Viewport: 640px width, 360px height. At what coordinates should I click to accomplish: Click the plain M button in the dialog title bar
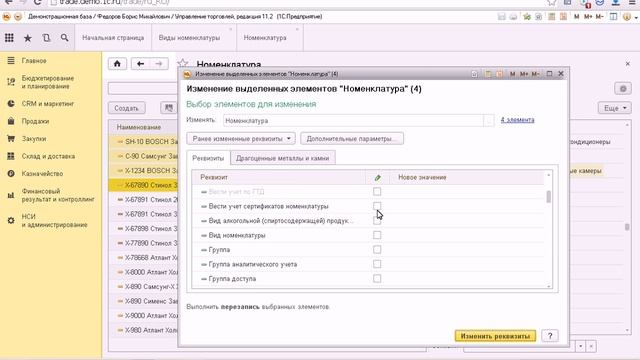pos(512,74)
